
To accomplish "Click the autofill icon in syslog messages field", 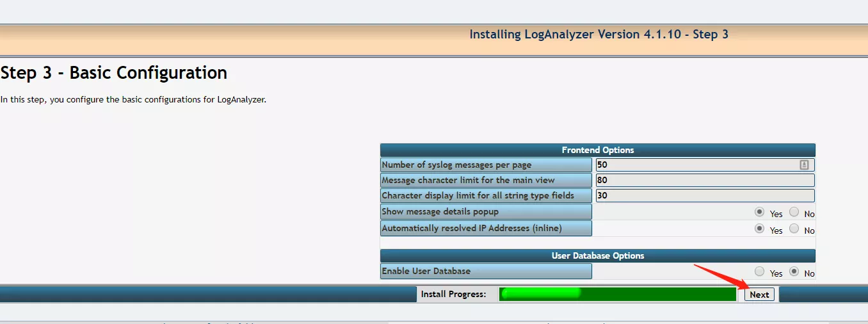I will click(x=804, y=165).
